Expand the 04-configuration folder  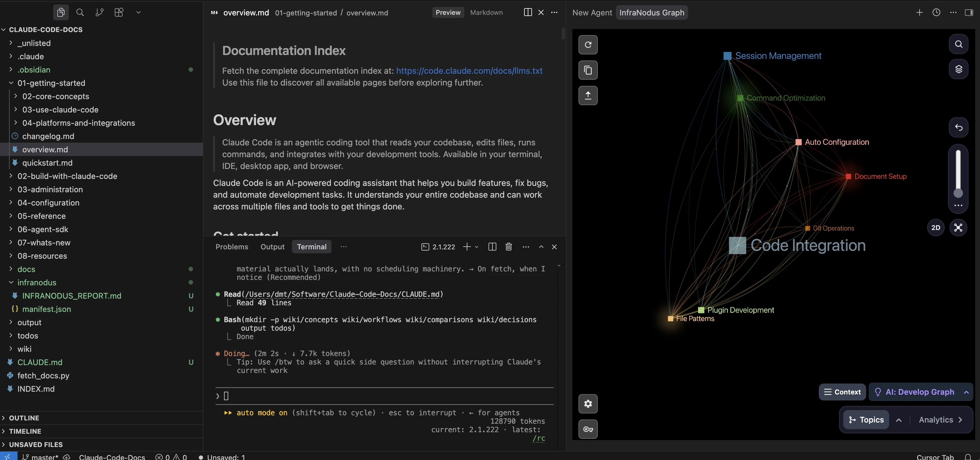click(48, 202)
